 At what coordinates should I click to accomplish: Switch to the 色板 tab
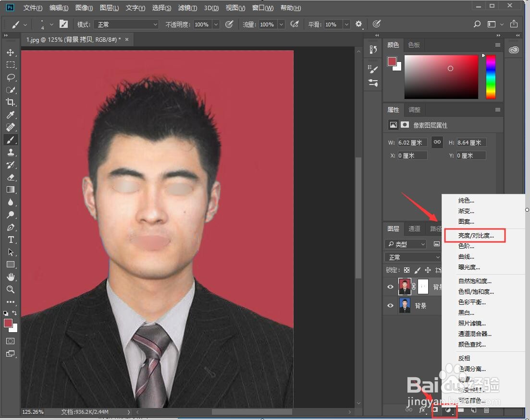[x=414, y=45]
